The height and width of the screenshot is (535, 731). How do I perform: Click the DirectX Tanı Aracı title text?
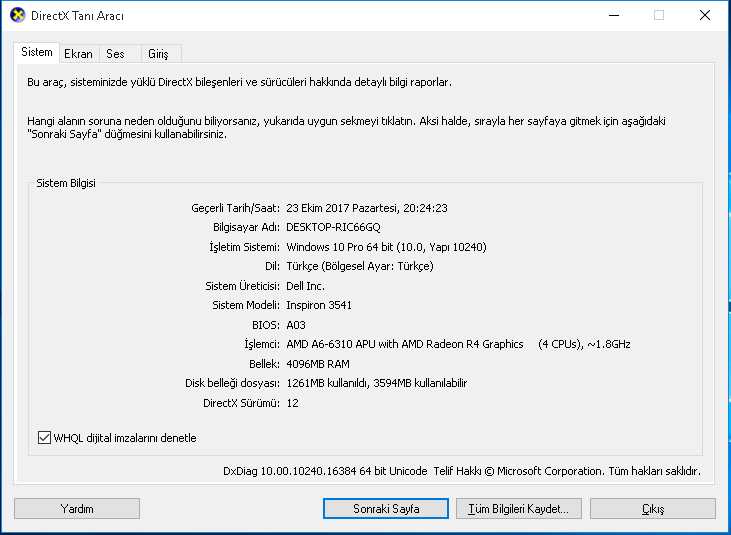pos(77,16)
